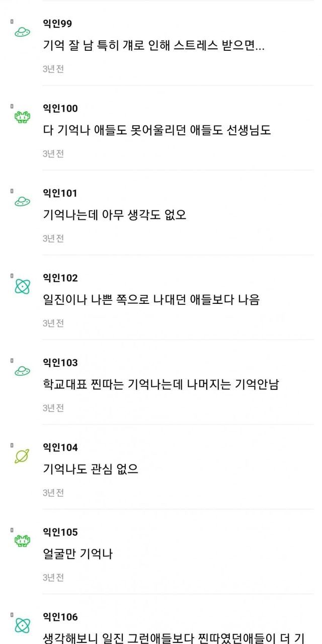Click the comment 얼굴만 기억나
322x644 pixels.
point(78,554)
